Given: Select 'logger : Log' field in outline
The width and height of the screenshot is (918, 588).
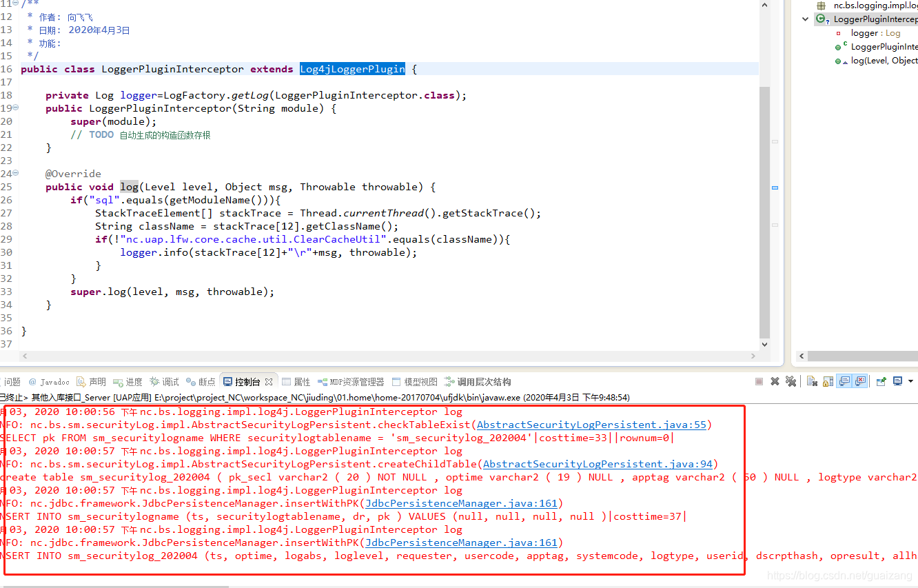Looking at the screenshot, I should coord(875,33).
